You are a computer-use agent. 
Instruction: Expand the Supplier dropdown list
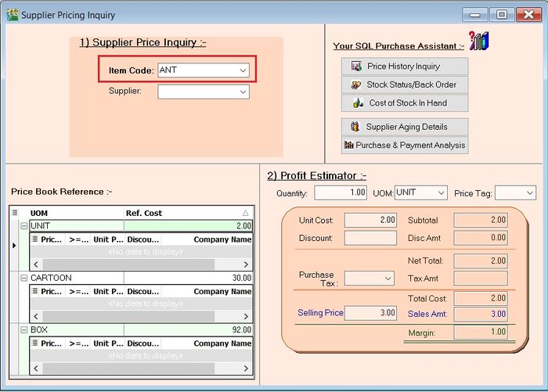tap(243, 92)
